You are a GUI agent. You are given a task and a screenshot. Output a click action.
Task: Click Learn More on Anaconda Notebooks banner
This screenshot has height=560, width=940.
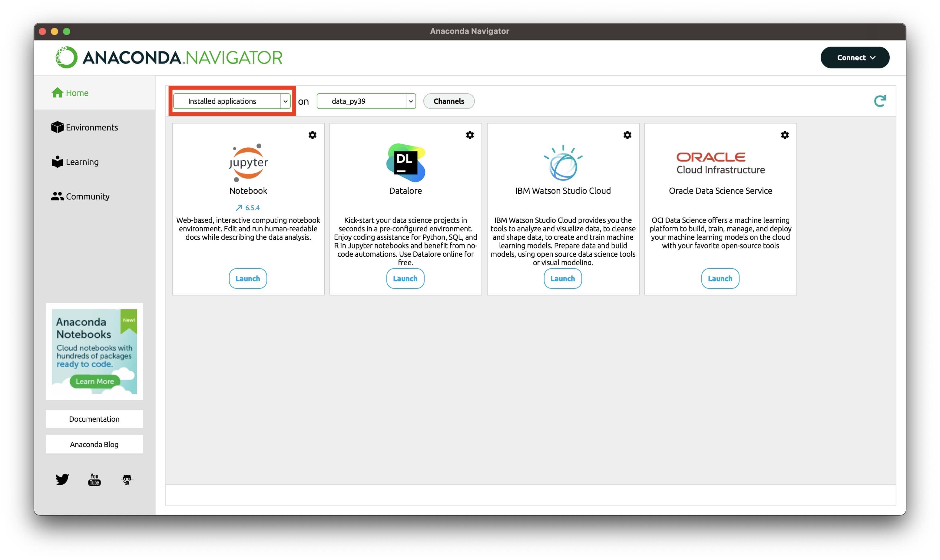95,381
